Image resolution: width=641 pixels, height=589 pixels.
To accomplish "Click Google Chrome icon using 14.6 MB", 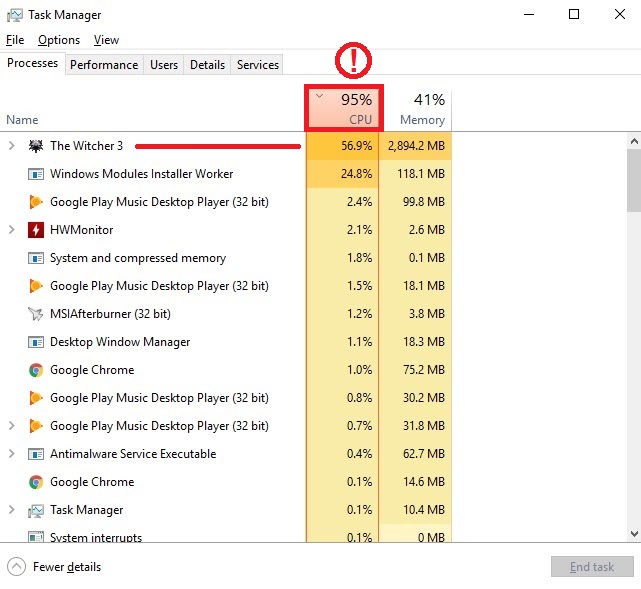I will point(36,482).
